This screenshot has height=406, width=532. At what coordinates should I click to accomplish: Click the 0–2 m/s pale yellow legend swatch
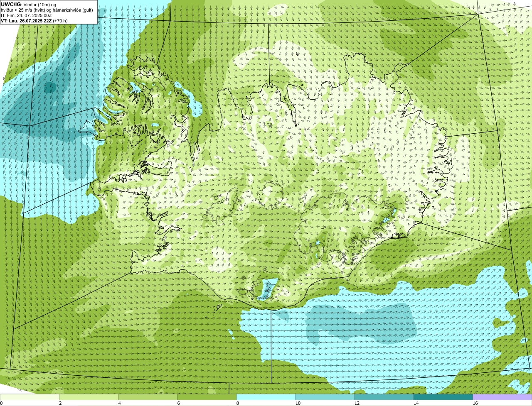click(x=30, y=397)
